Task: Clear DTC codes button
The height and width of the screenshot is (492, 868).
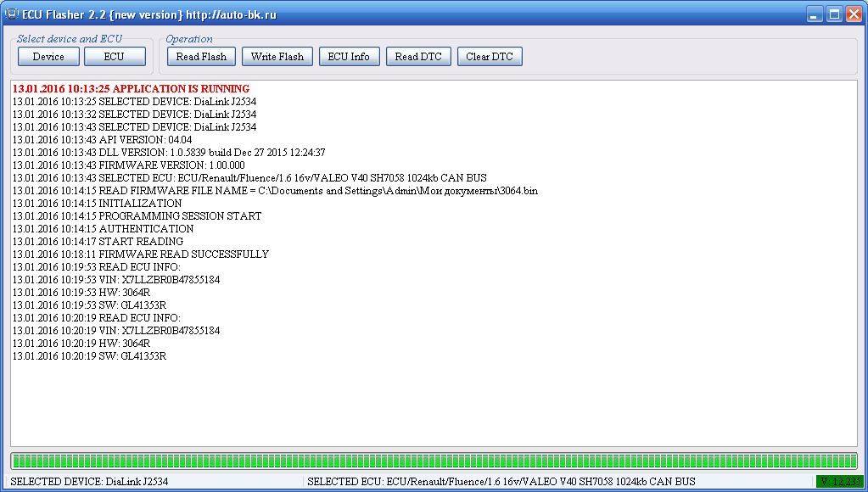Action: [x=490, y=57]
